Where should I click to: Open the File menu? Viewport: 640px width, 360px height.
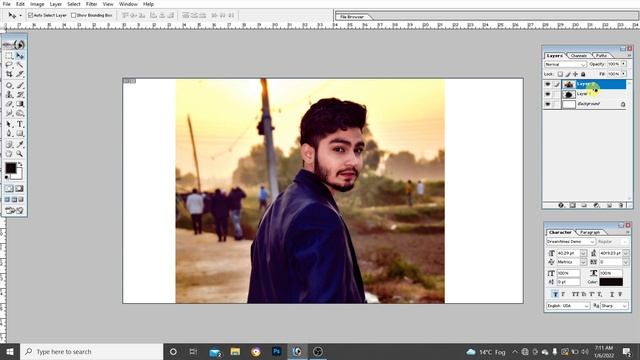coord(7,4)
